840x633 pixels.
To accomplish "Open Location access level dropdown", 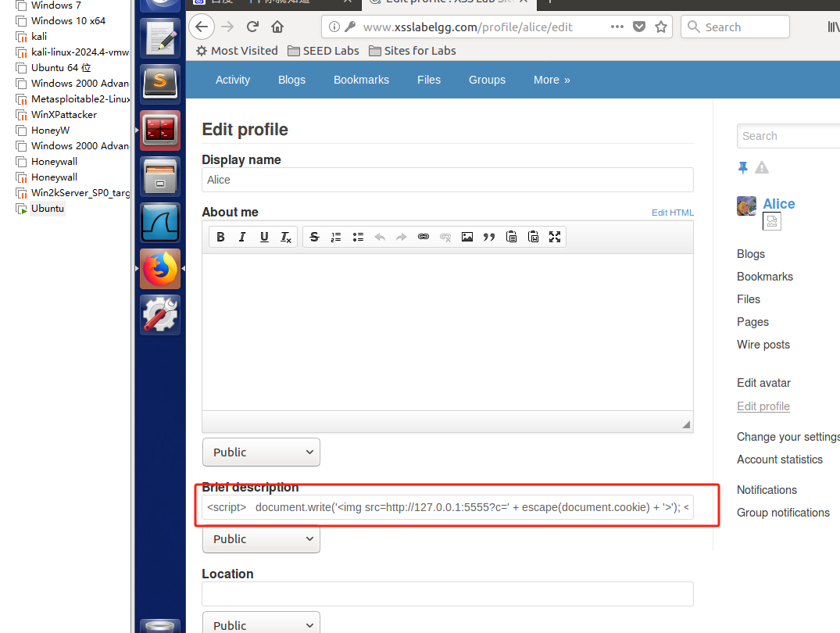I will pos(262,624).
